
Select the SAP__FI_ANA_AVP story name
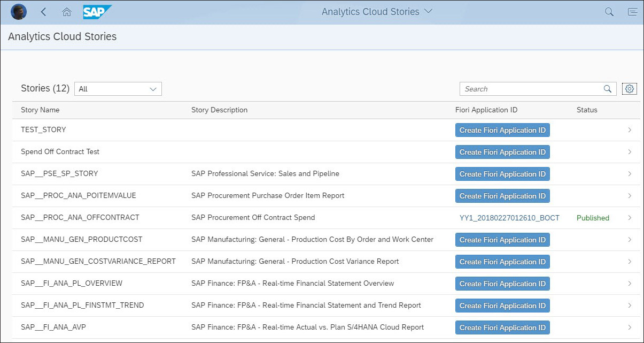[x=53, y=327]
